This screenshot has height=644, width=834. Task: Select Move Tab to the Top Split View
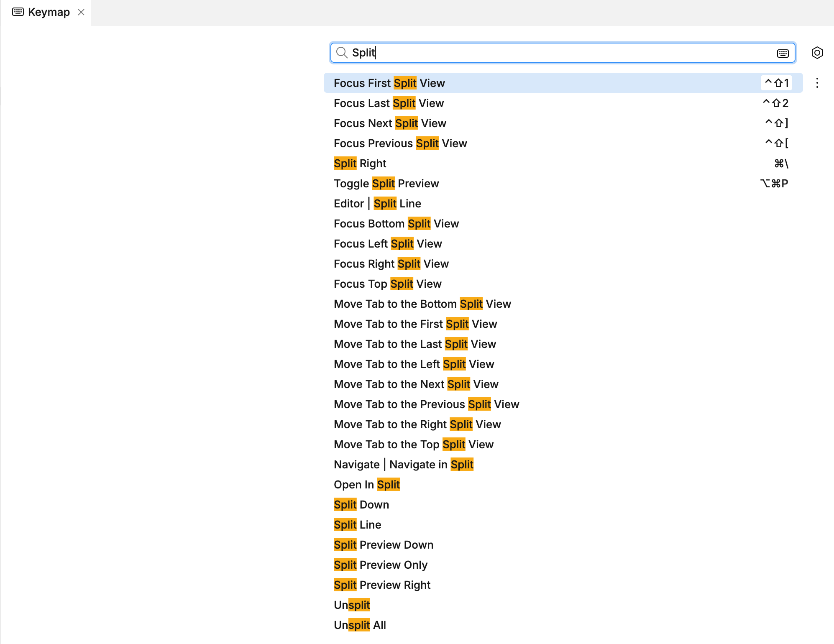(563, 444)
